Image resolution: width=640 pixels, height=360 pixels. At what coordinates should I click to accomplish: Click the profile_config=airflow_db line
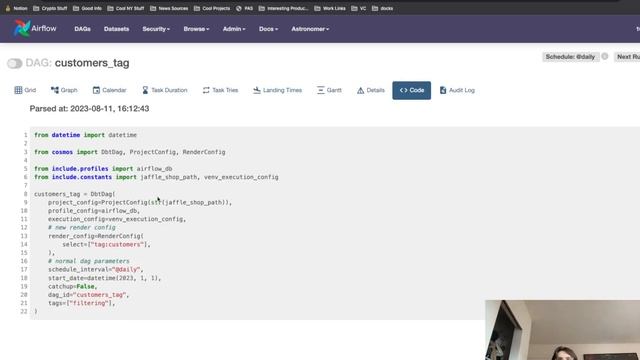tap(94, 211)
